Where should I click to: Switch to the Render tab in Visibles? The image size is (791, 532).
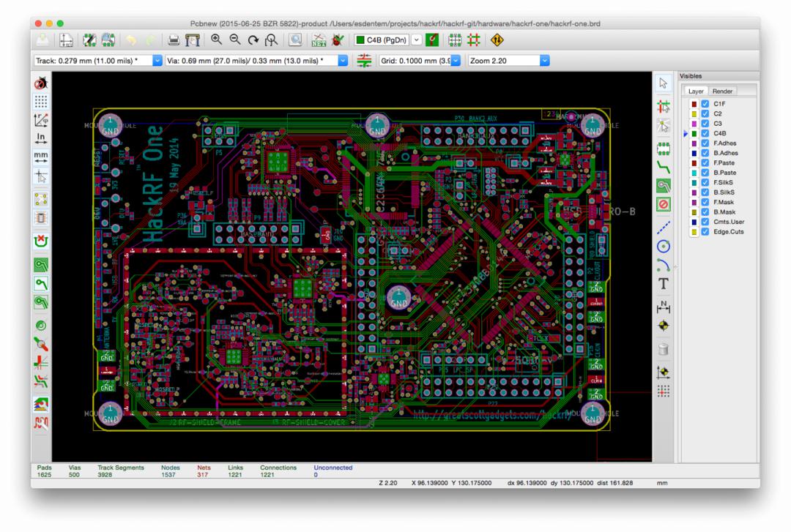tap(722, 91)
